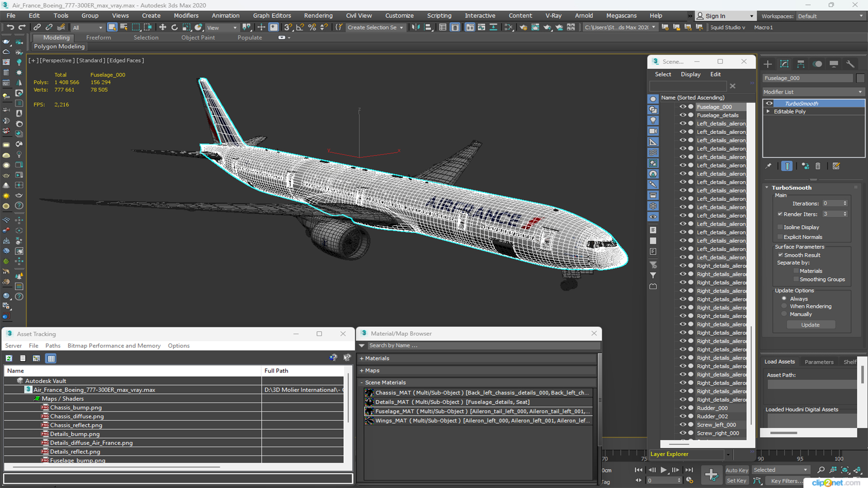Activate the Select and Link tool
This screenshot has height=488, width=868.
coord(37,28)
